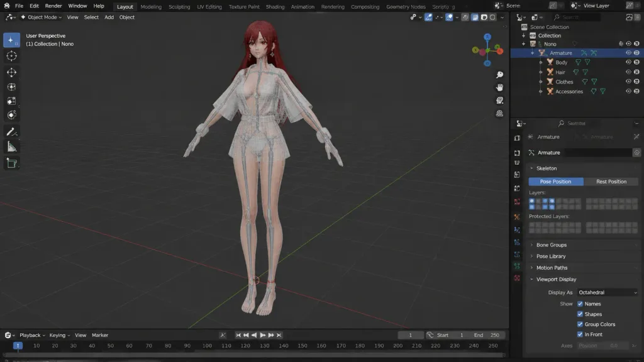Toggle auto keying icon in timeline
Viewport: 644px width, 362px height.
(223, 336)
